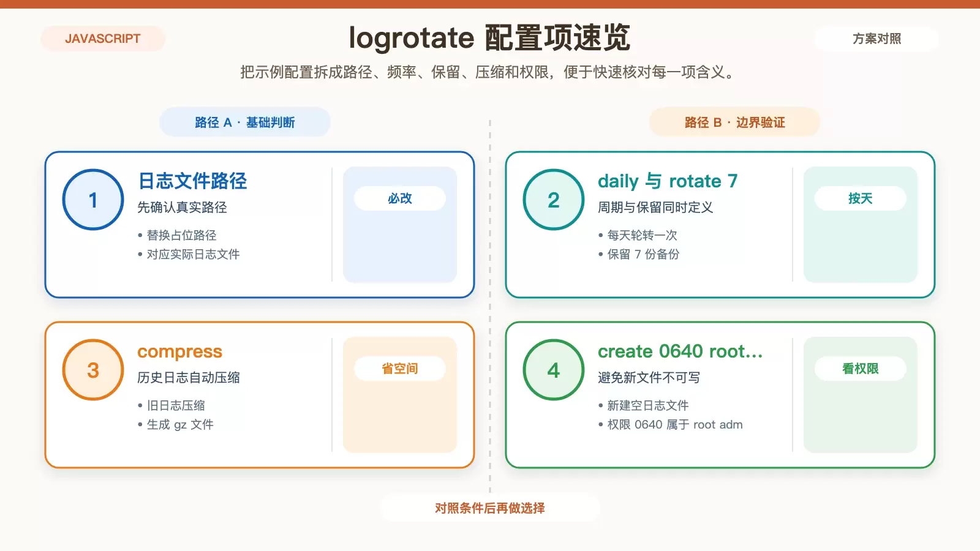Click the 周期与保留同时定义 subtitle

click(655, 208)
